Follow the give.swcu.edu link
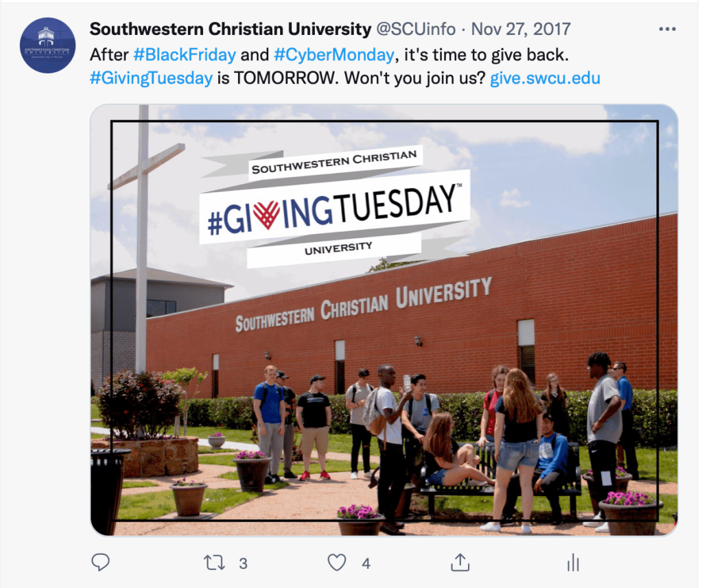 545,78
